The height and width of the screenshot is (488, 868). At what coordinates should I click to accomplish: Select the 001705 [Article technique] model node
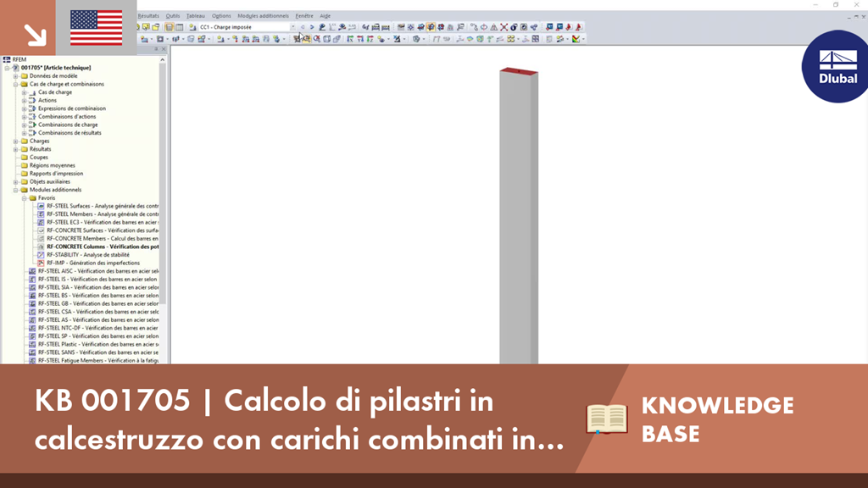pos(56,68)
